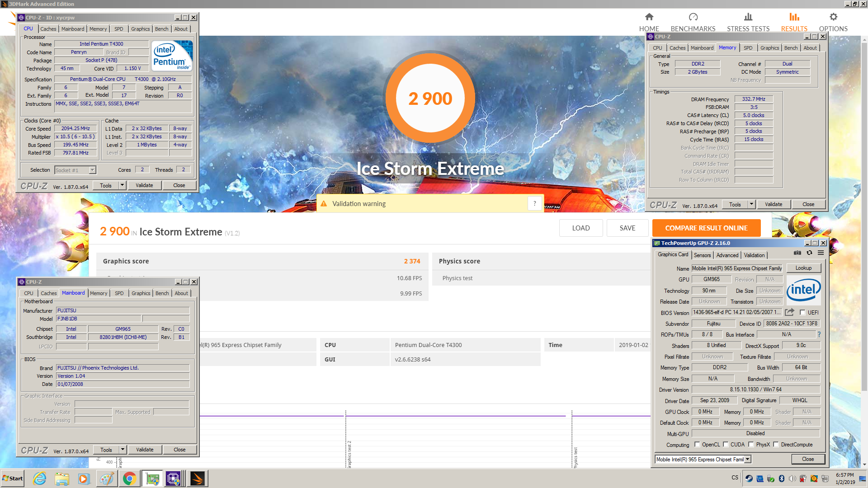Open About tab in Memory CPU-Z window

click(x=810, y=48)
